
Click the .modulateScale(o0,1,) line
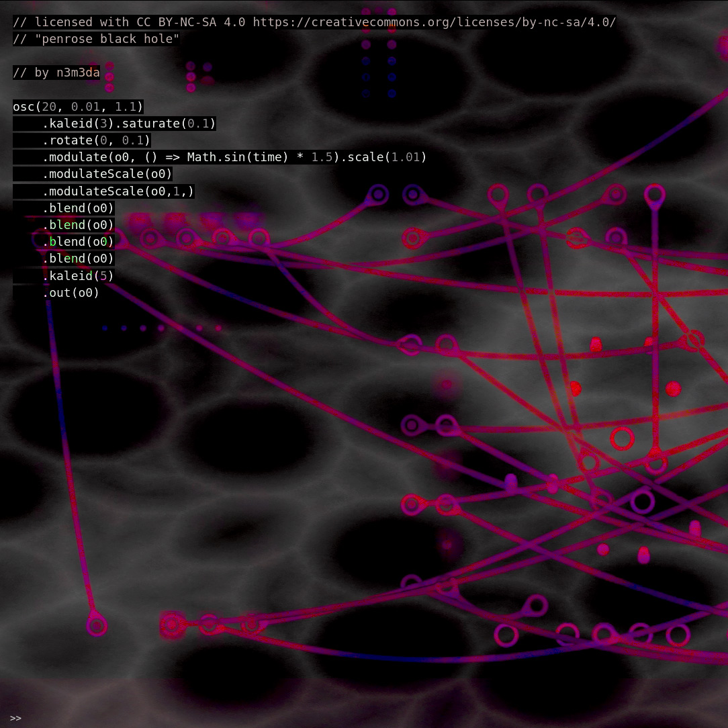coord(118,191)
